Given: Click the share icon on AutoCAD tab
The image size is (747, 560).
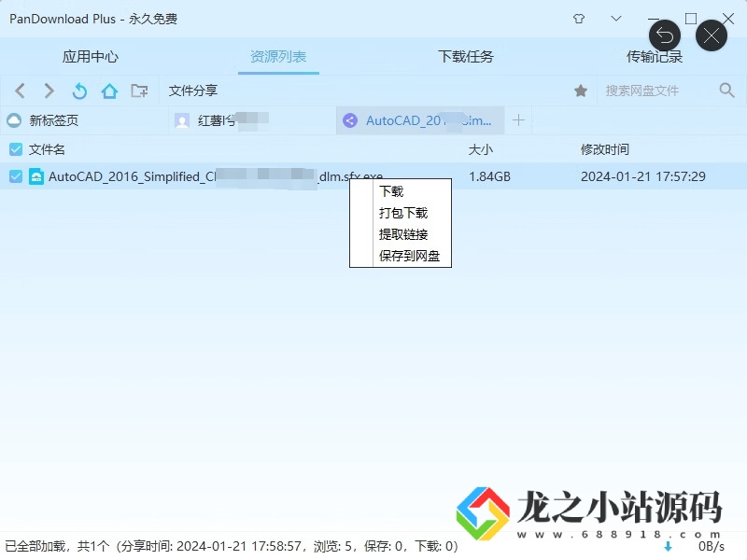Looking at the screenshot, I should click(350, 120).
